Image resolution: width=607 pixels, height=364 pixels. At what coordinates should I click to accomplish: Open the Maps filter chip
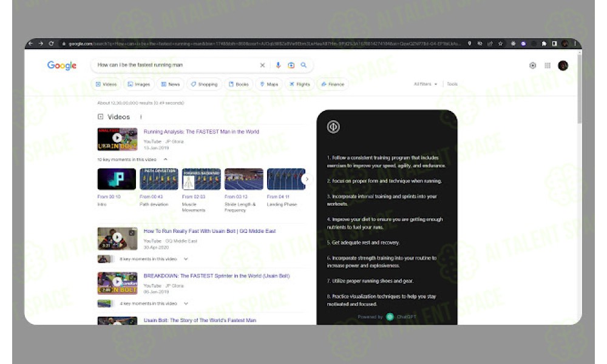coord(269,84)
